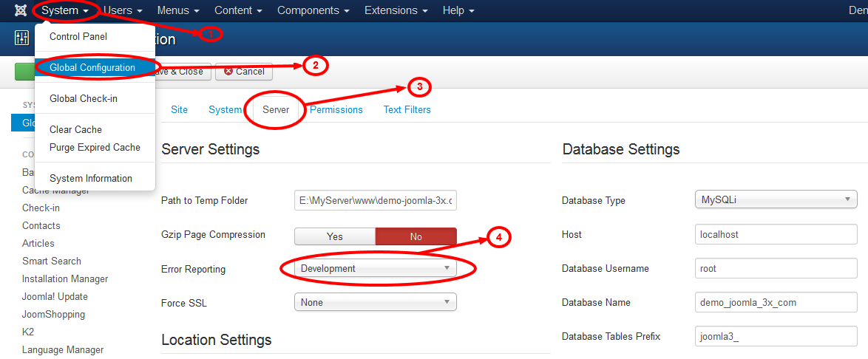The image size is (868, 359).
Task: Choose System Information from the System menu
Action: [x=91, y=179]
